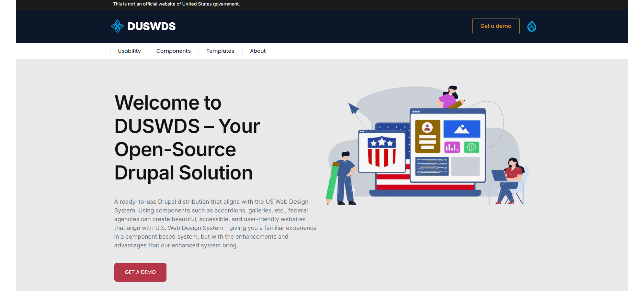Click the paragraph starting 'A ready-to-use Drupal distribution'

pyautogui.click(x=215, y=223)
